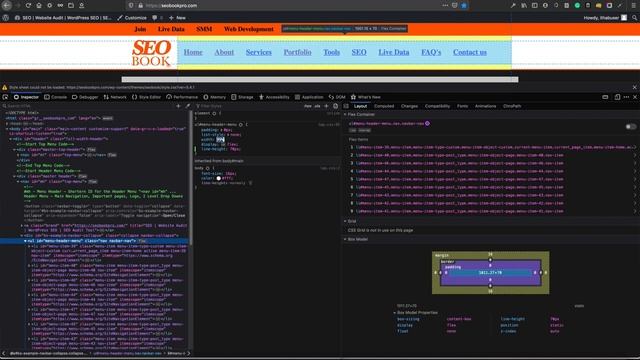This screenshot has height=360, width=640.
Task: Add a new CSS rule with plus icon
Action: (326, 106)
